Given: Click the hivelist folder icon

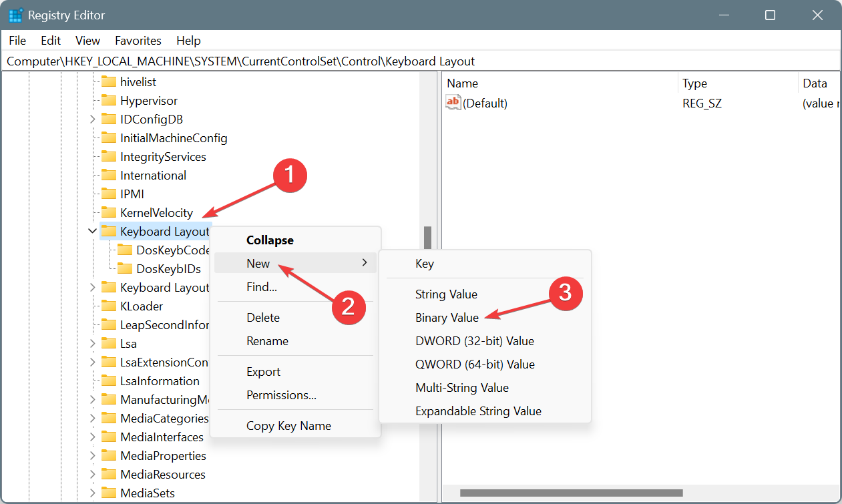Looking at the screenshot, I should coord(109,82).
